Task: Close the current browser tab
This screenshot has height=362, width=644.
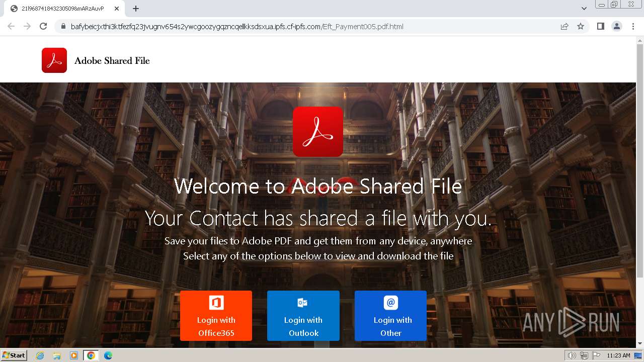Action: [117, 9]
